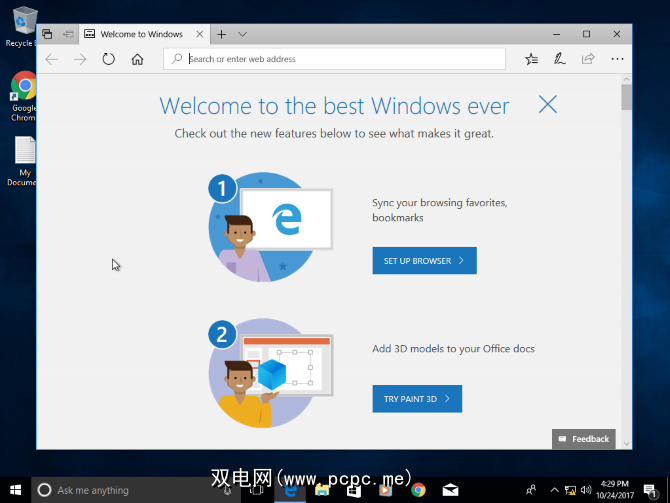Open the Make a Web Note pen
Screen dimensions: 670x503
click(560, 59)
